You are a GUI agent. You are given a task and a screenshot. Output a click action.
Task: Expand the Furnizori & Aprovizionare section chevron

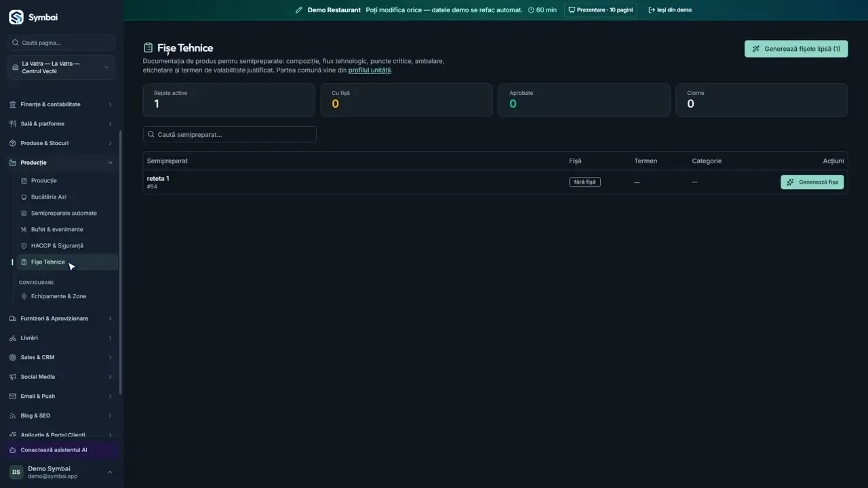tap(110, 319)
